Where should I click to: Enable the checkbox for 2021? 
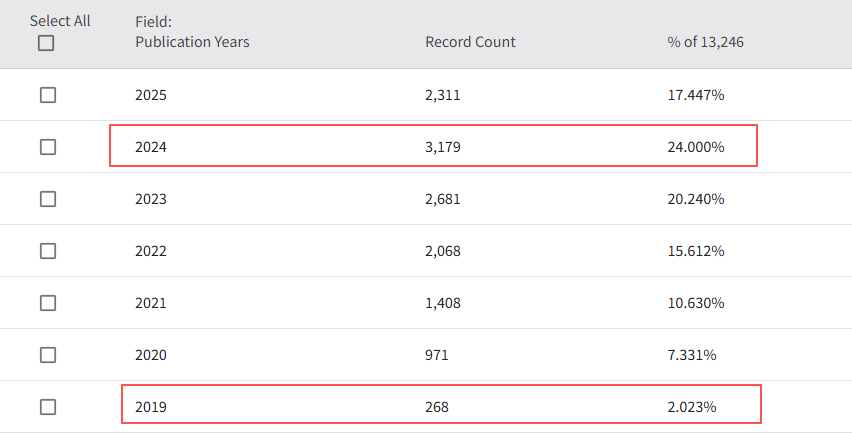click(x=48, y=303)
